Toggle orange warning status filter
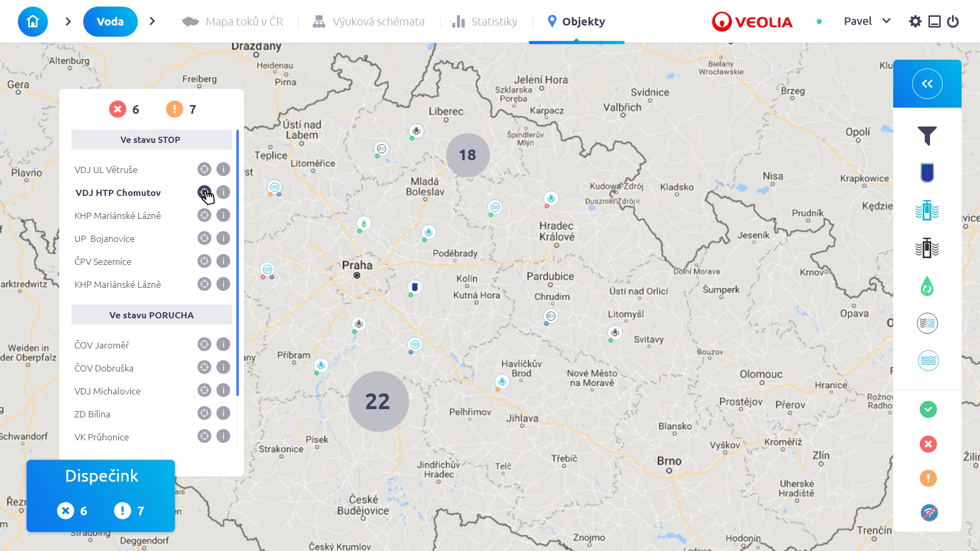980x551 pixels. click(928, 478)
